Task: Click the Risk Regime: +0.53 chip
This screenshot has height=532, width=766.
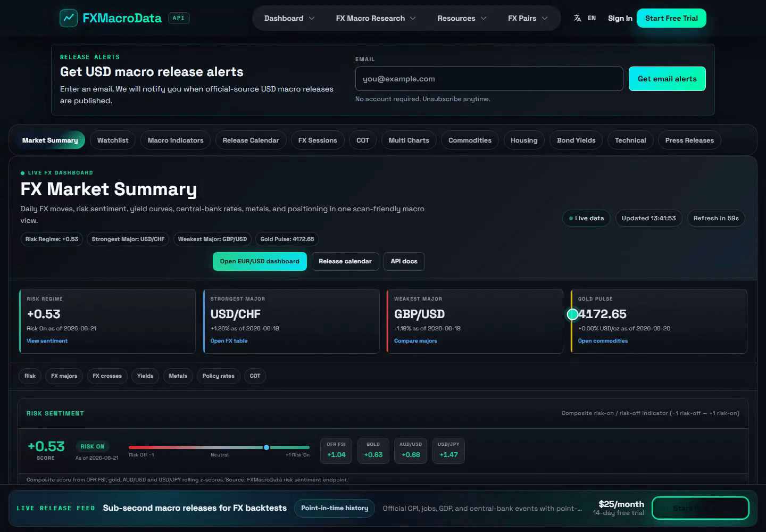Action: coord(52,239)
